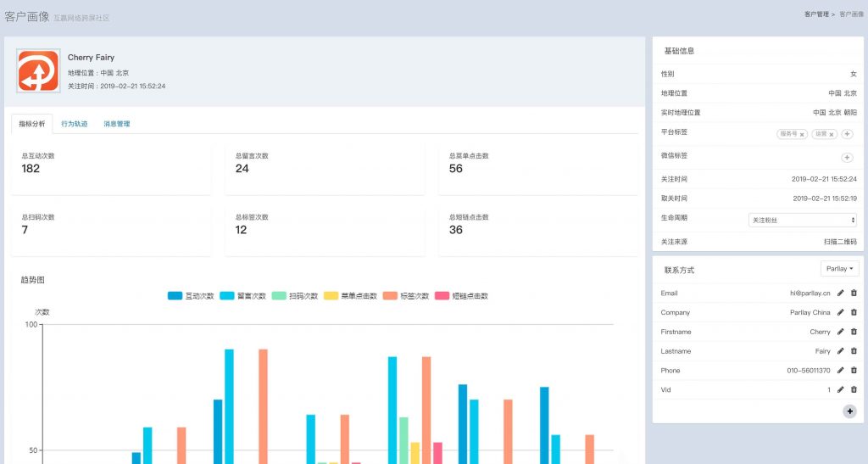868x464 pixels.
Task: Edit the Phone number field
Action: coord(840,371)
